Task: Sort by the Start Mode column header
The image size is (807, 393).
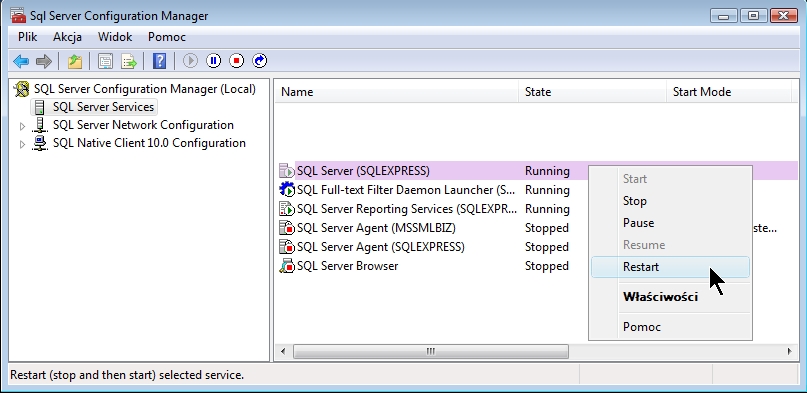Action: tap(729, 92)
